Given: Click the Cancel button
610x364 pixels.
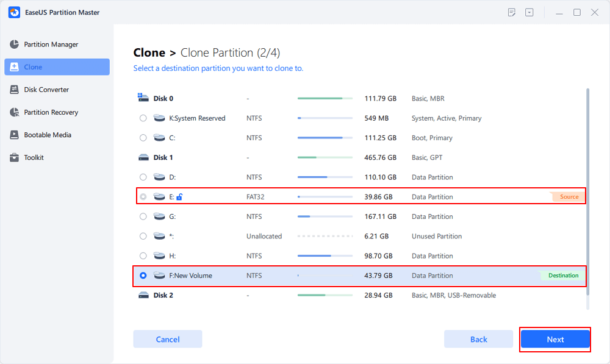Looking at the screenshot, I should pyautogui.click(x=168, y=339).
